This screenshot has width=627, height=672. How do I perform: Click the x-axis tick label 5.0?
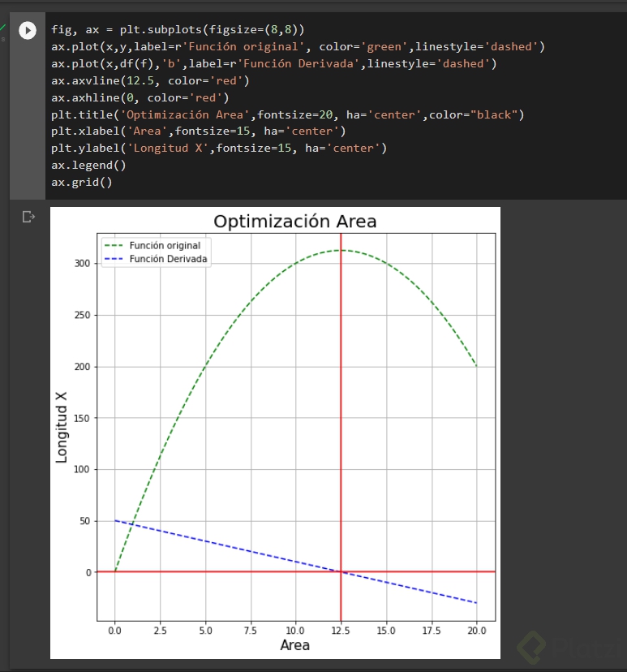[x=205, y=631]
